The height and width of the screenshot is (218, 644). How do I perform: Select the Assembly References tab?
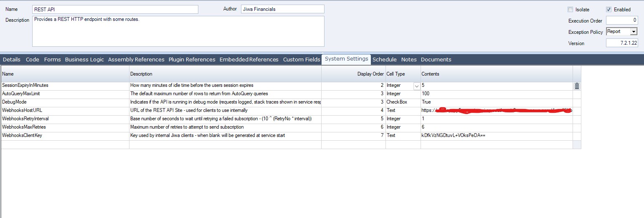136,60
